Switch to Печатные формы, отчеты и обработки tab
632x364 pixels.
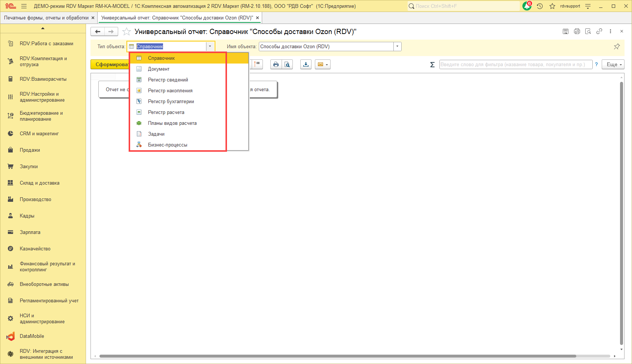pos(46,18)
